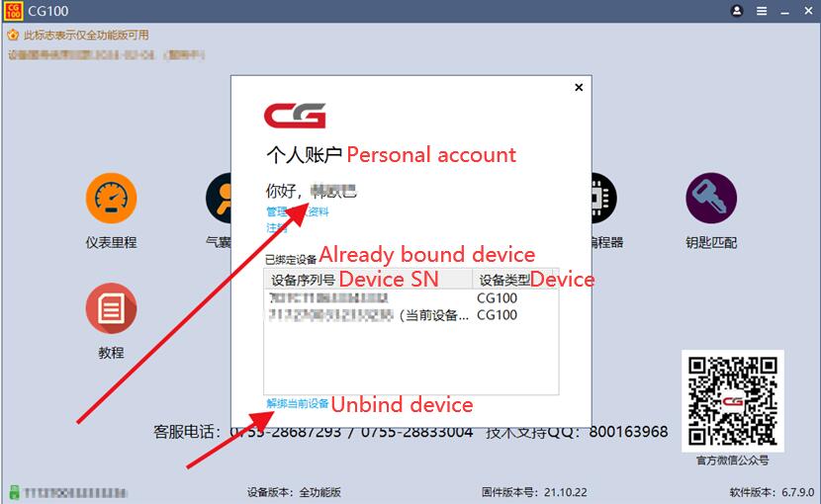Click the WeChat QR code image
The height and width of the screenshot is (504, 821).
coord(733,401)
